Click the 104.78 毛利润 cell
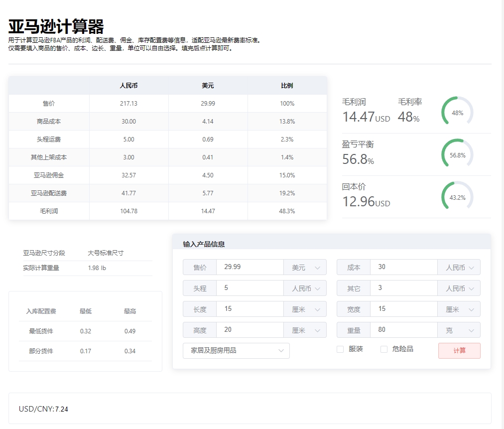Screen dimensions: 504x429 point(128,211)
